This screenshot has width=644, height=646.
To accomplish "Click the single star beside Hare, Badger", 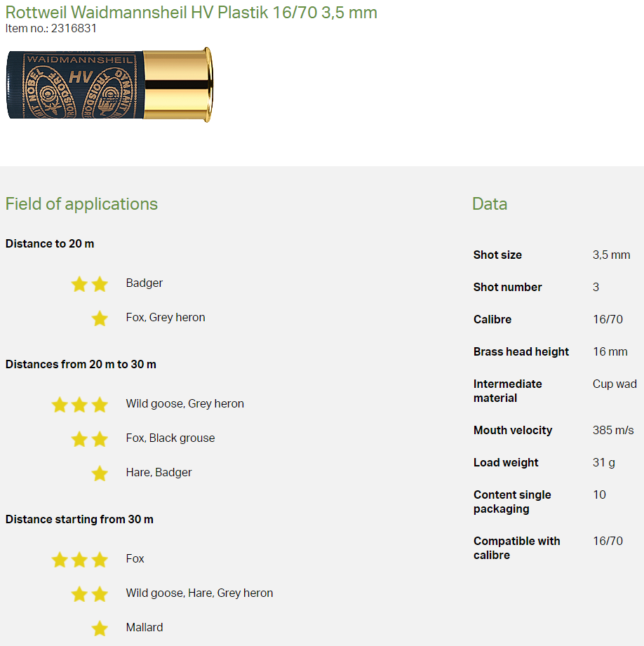I will (x=100, y=473).
